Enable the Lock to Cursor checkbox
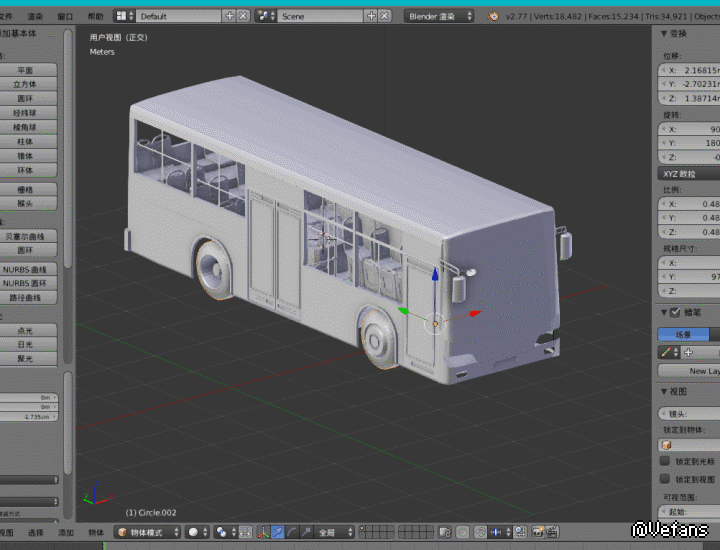Screen dimensions: 720x550 665,461
